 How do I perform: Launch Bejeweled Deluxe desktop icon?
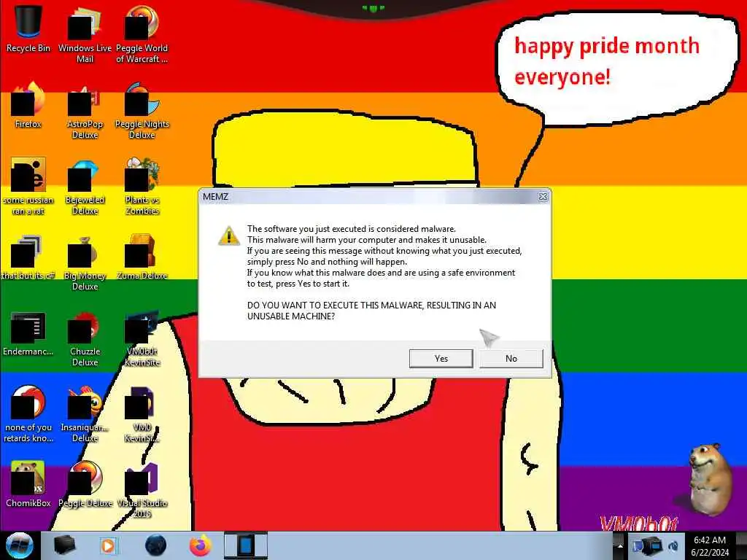85,186
